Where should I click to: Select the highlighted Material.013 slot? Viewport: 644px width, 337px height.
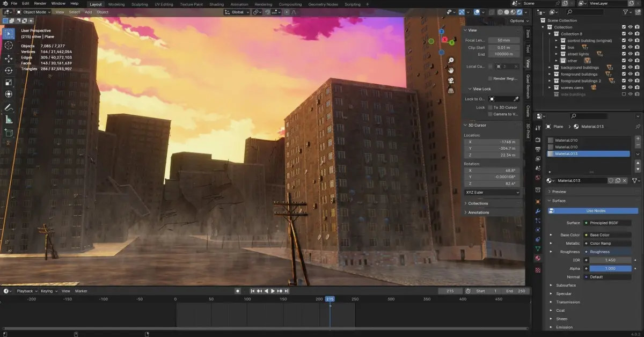click(588, 154)
